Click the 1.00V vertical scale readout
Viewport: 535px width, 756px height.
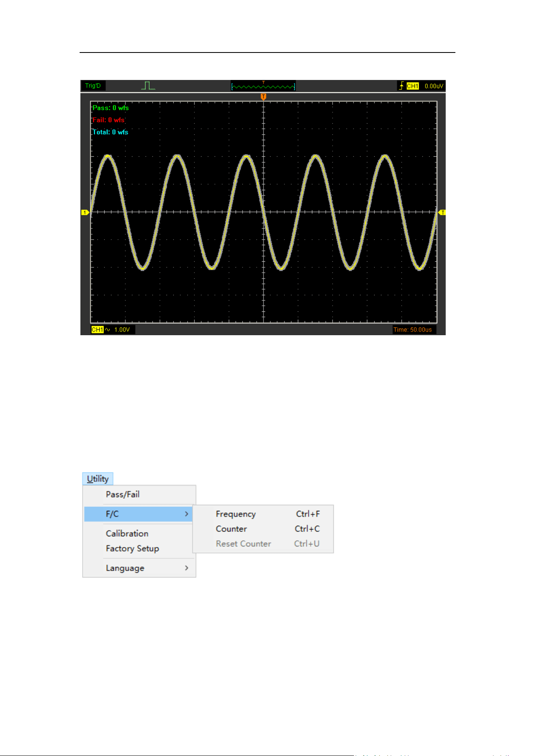122,330
